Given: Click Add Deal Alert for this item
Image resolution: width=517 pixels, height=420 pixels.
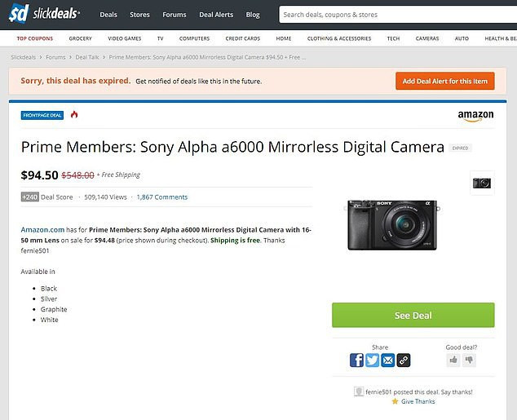Looking at the screenshot, I should click(x=444, y=81).
